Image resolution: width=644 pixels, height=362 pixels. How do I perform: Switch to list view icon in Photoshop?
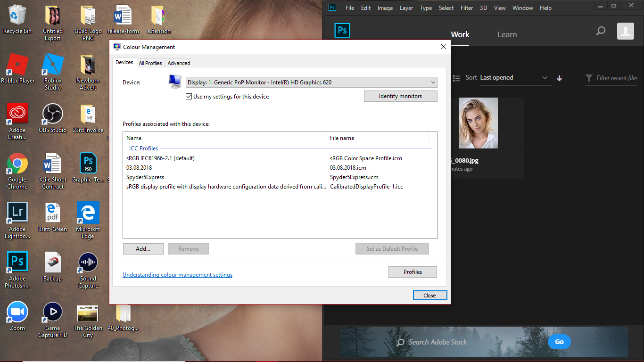pos(456,78)
